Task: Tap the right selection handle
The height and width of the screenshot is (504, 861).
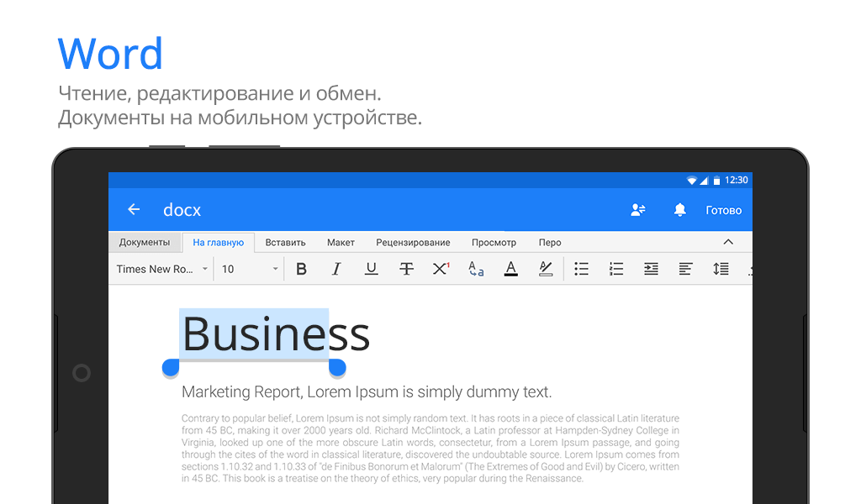Action: (x=337, y=368)
